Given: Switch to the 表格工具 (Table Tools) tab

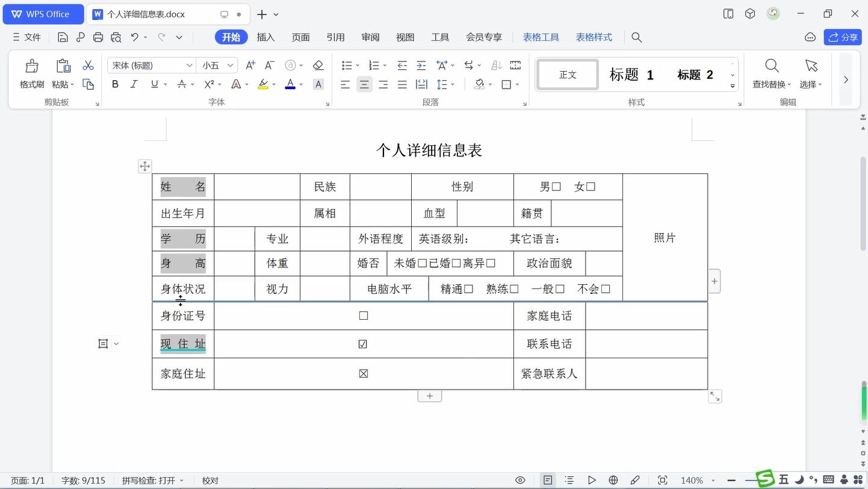Looking at the screenshot, I should point(541,37).
